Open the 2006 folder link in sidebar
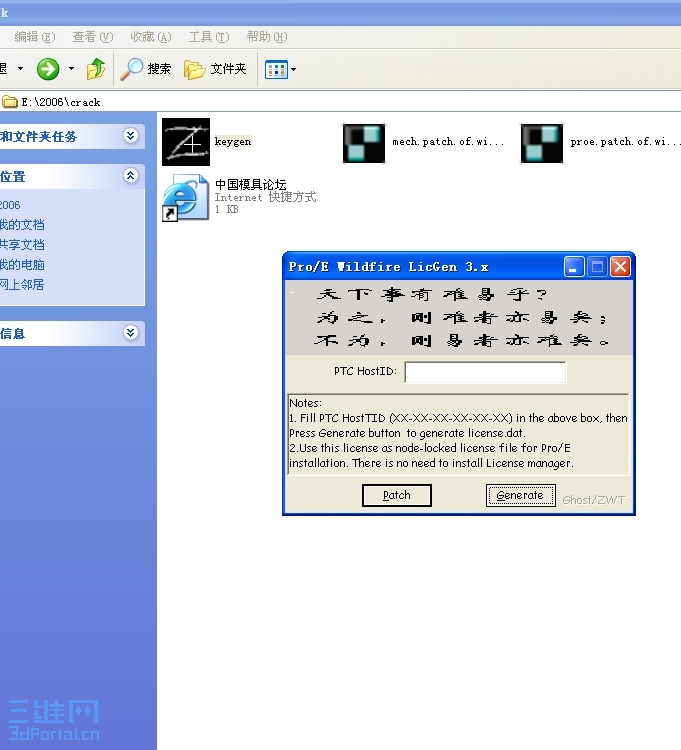Image resolution: width=681 pixels, height=750 pixels. (10, 205)
